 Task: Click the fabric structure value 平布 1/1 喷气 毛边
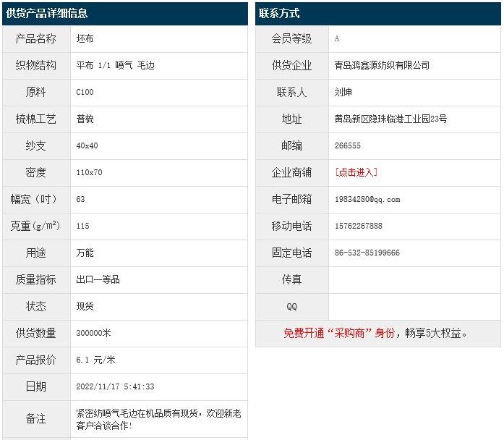(115, 65)
